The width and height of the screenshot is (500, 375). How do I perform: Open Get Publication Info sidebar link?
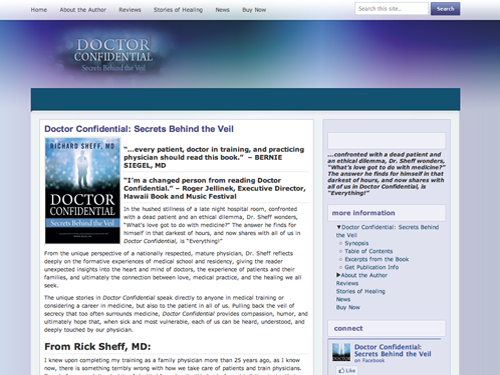click(372, 267)
